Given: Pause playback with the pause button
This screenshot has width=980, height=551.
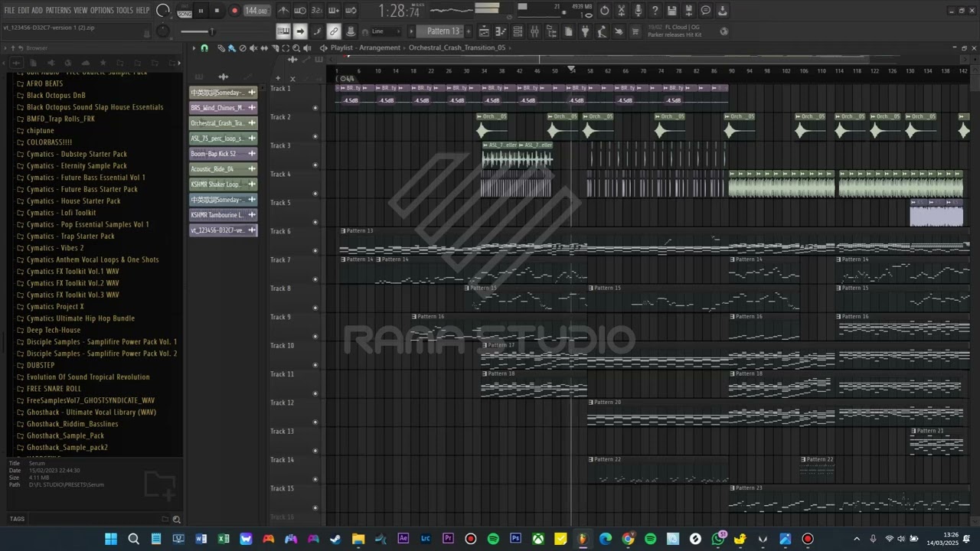Looking at the screenshot, I should click(201, 11).
